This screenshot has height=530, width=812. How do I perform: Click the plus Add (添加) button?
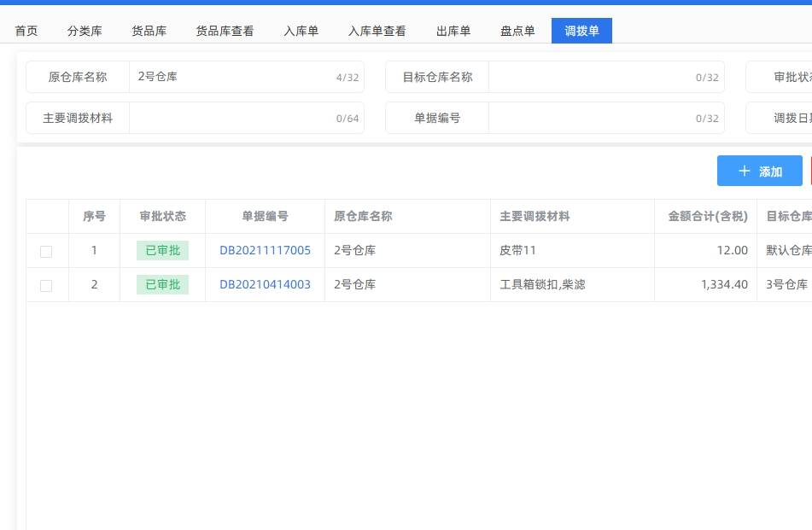coord(759,171)
